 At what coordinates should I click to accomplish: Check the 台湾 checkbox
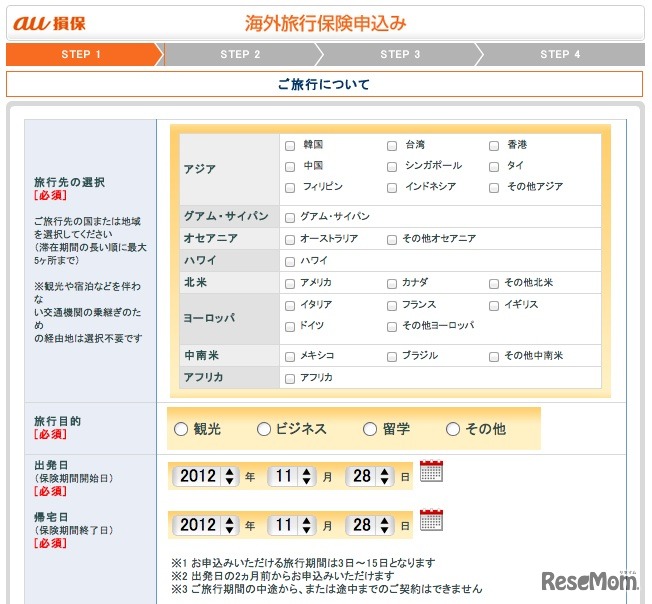click(392, 145)
